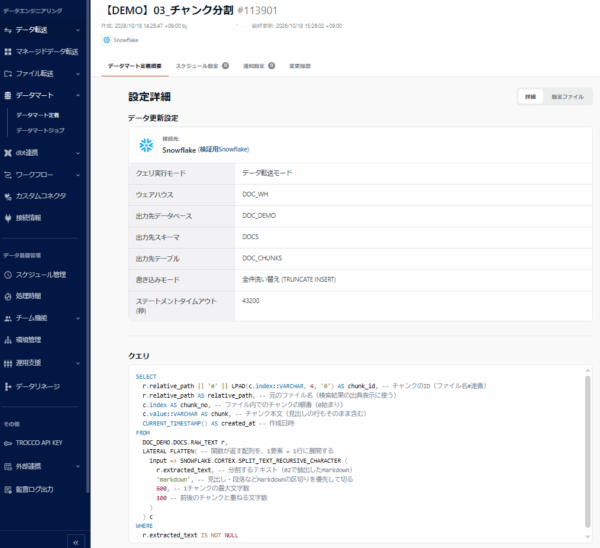
Task: Click the WHERE keyword in query
Action: click(x=144, y=526)
